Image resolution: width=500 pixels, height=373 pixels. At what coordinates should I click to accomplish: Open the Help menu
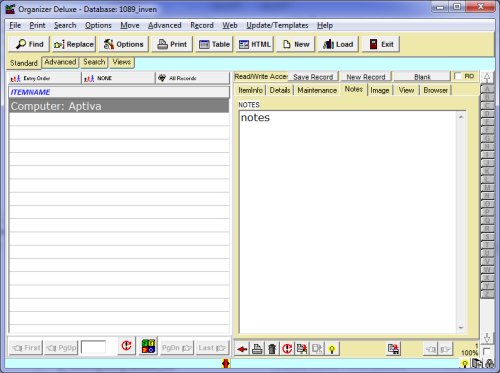325,25
